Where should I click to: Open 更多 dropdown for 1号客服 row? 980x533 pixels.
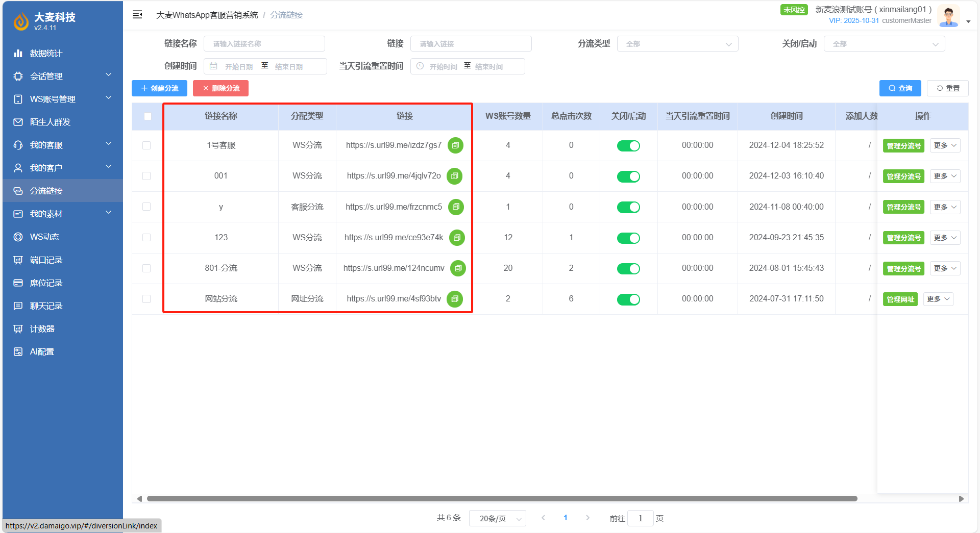click(945, 145)
